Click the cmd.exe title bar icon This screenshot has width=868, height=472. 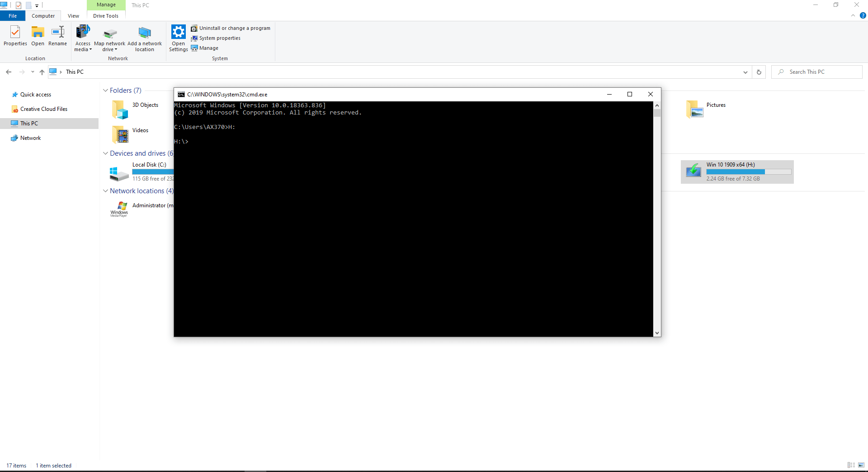pos(181,95)
